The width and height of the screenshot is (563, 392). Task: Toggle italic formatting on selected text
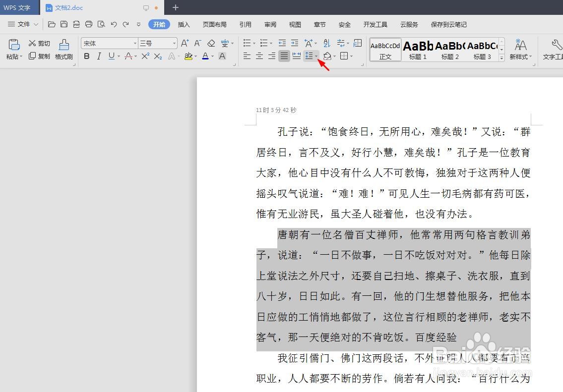tap(99, 56)
